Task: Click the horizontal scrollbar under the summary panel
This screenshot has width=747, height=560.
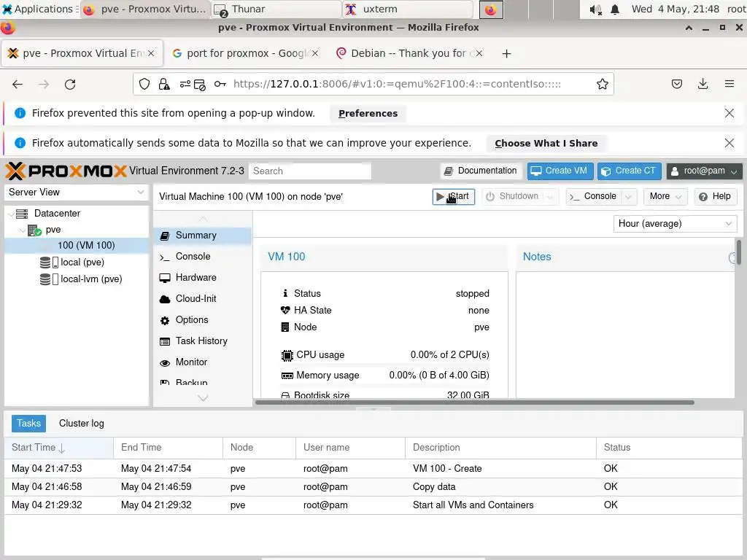Action: [x=474, y=402]
